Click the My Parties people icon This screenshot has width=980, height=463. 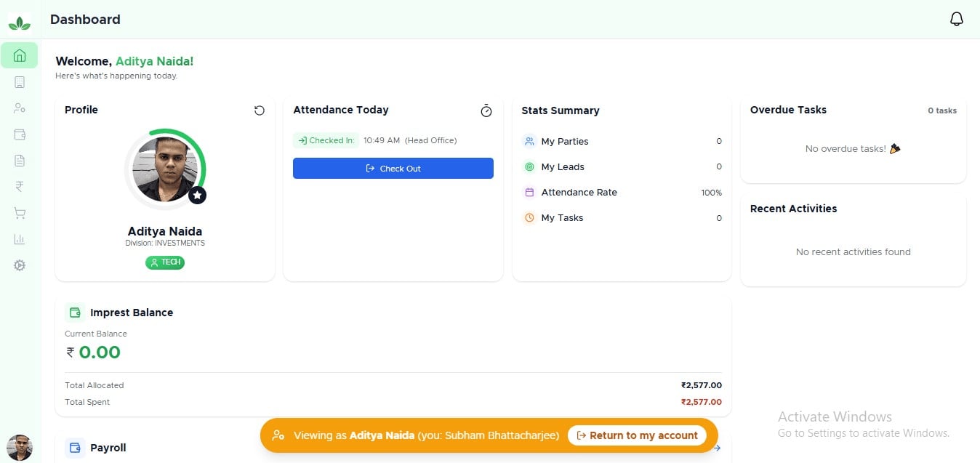click(x=529, y=141)
